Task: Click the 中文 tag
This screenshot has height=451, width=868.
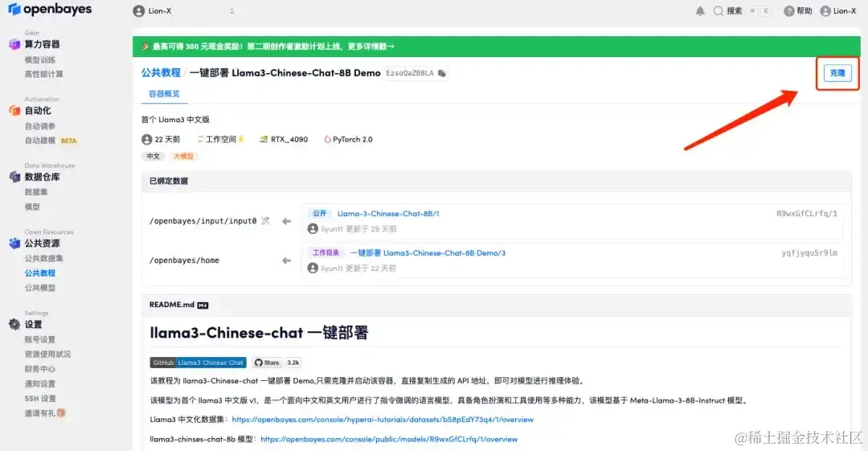Action: 154,156
